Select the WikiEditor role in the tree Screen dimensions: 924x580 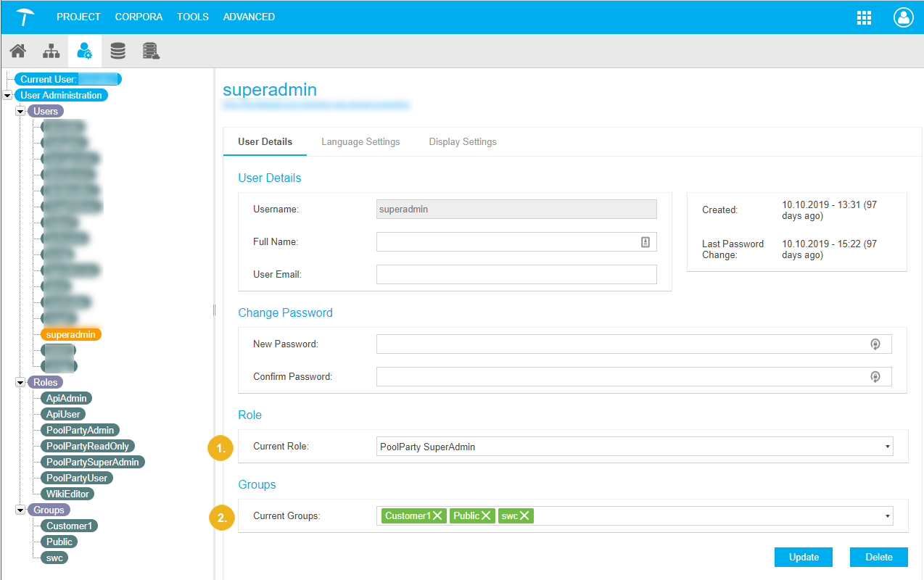tap(67, 494)
